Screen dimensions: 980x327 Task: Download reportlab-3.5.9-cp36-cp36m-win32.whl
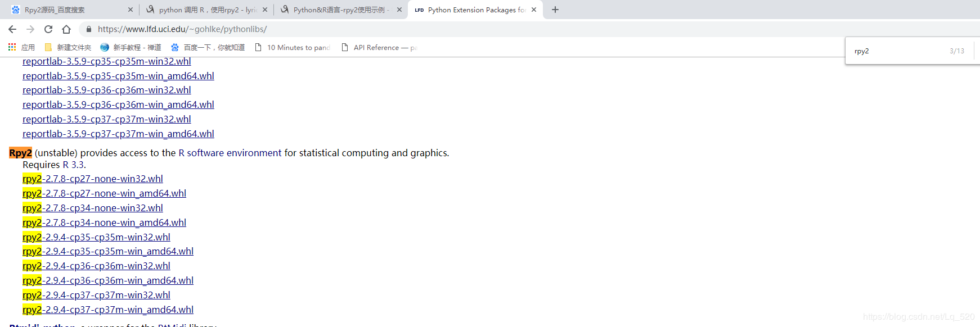107,90
